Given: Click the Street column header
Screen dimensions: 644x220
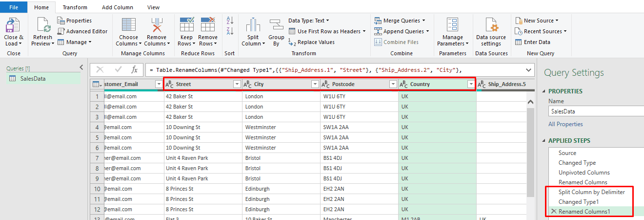Looking at the screenshot, I should 203,84.
